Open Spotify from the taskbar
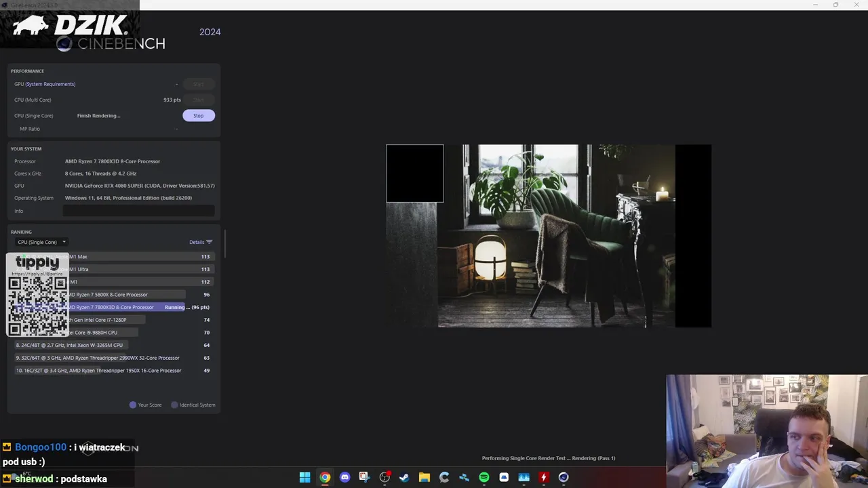This screenshot has height=488, width=868. [x=484, y=477]
